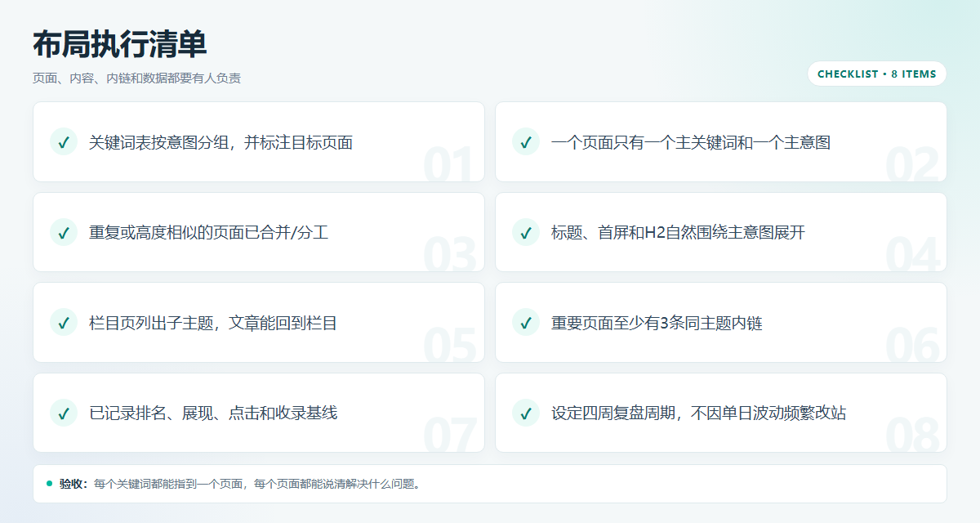Click text 重要页面至少有3条同主题内链
Viewport: 980px width, 523px height.
(x=657, y=324)
